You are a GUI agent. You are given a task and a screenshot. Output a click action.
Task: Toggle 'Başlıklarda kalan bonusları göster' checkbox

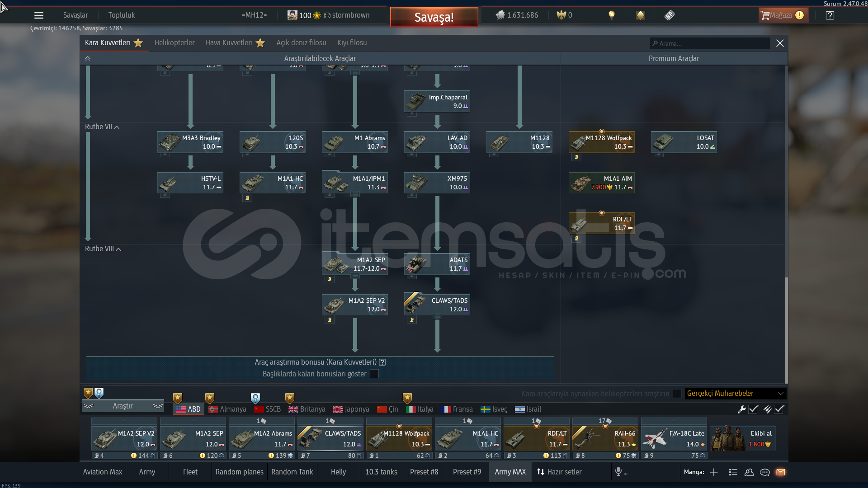click(x=374, y=374)
